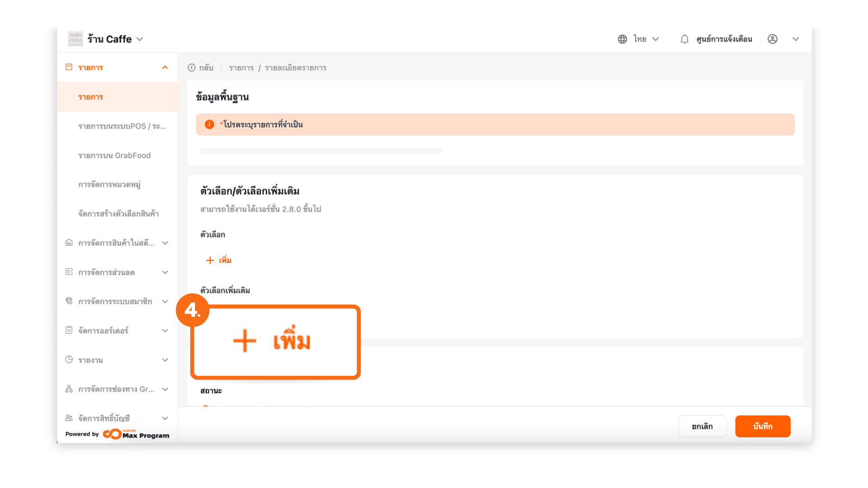Click the notification bell icon
Screen dimensions: 868x488
684,39
